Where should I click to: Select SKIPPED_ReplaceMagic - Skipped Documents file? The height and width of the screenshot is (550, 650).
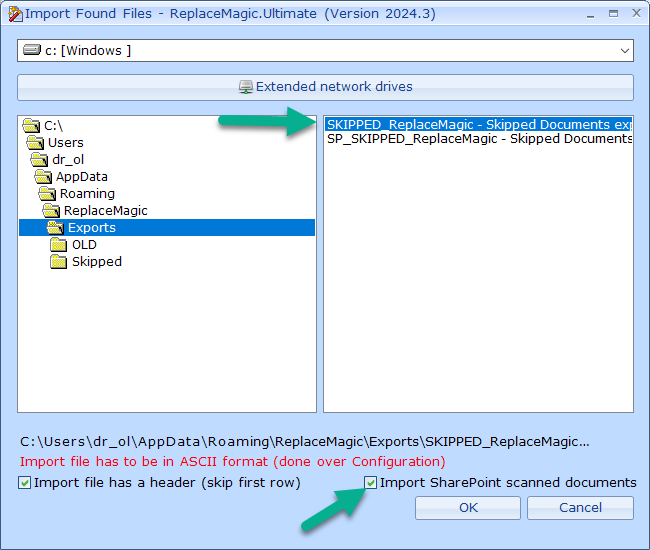[x=478, y=124]
